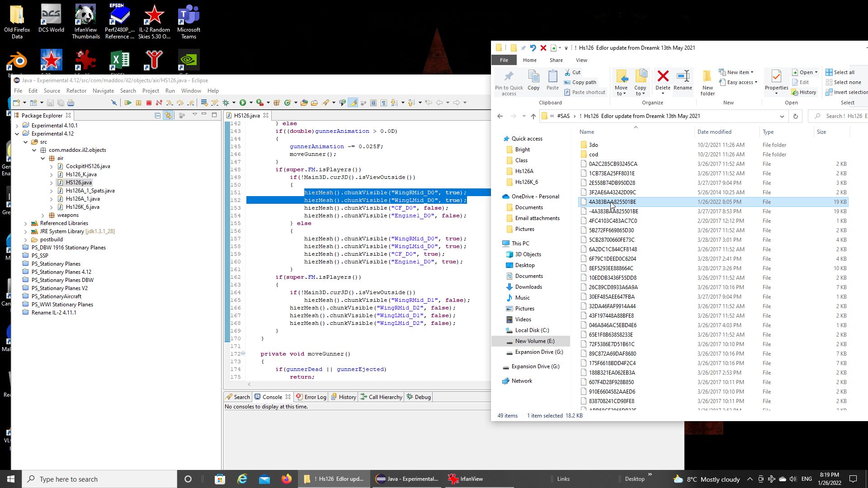The image size is (868, 488).
Task: Click Collapse All in Package Explorer
Action: click(x=158, y=115)
